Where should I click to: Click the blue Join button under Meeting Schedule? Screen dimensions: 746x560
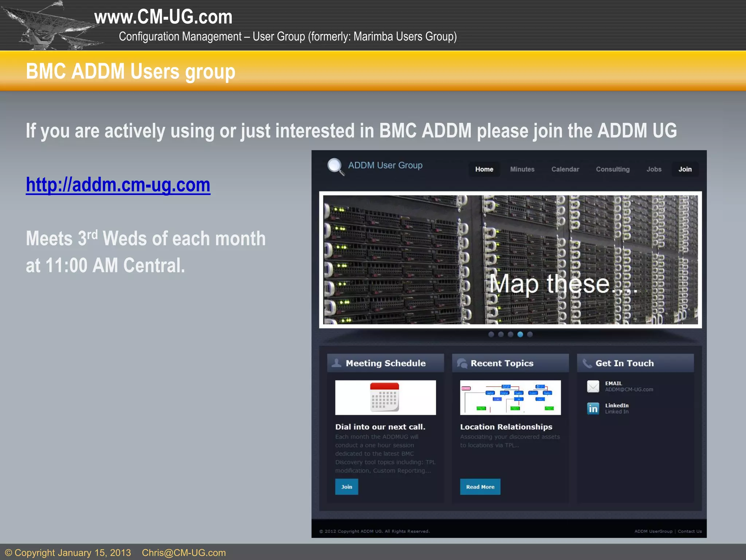346,487
